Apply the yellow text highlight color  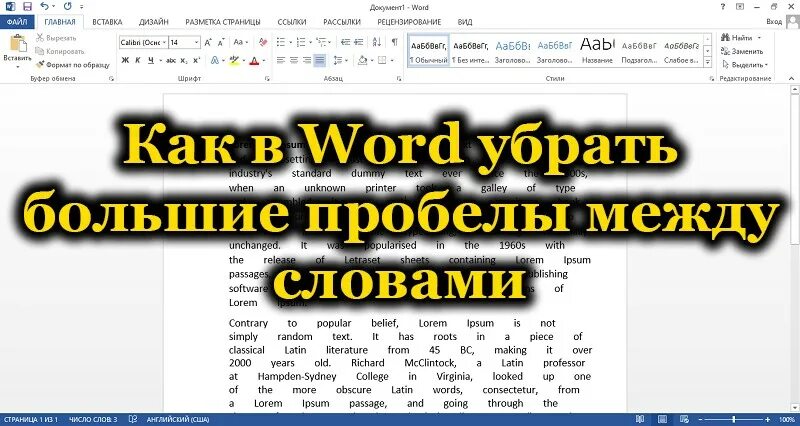click(x=234, y=60)
